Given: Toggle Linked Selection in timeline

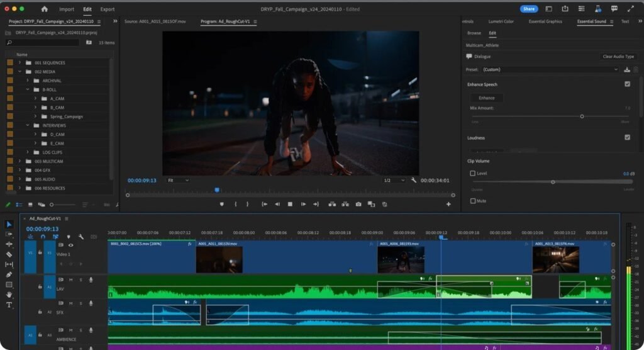Looking at the screenshot, I should [55, 237].
